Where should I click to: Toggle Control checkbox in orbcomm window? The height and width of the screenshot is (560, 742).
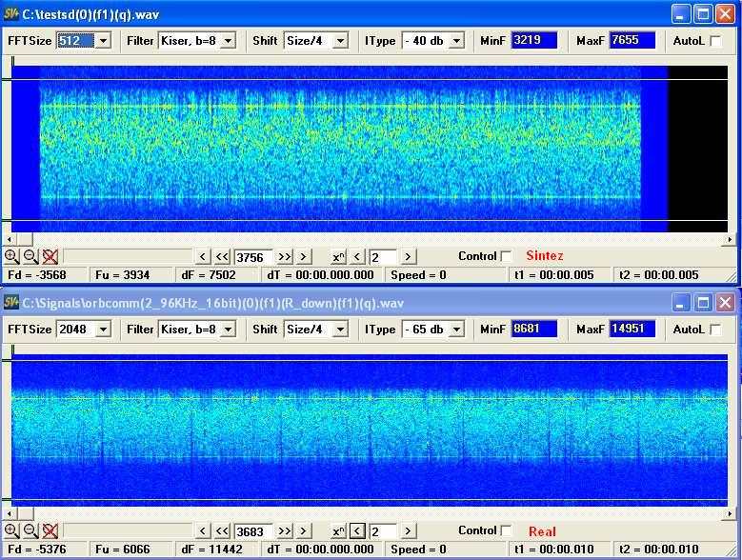pos(507,530)
